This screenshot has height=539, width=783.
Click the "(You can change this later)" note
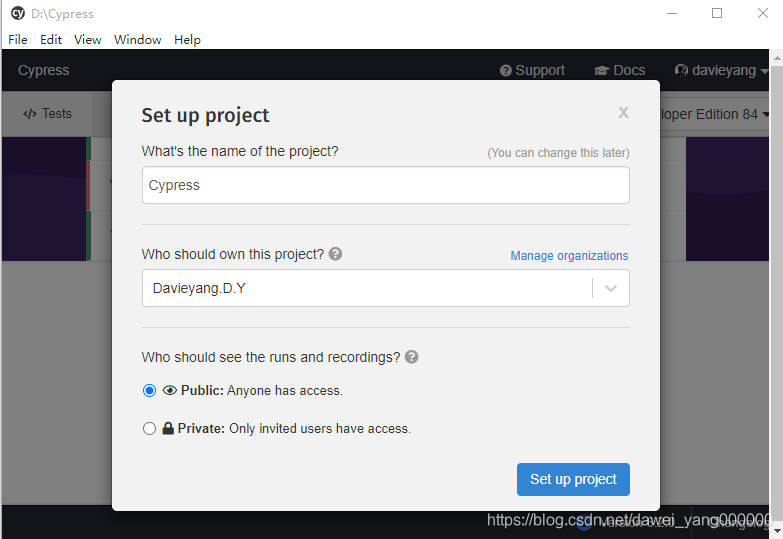558,153
